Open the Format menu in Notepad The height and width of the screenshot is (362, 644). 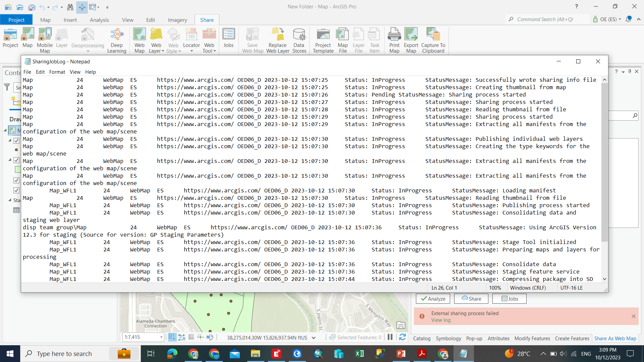tap(57, 72)
